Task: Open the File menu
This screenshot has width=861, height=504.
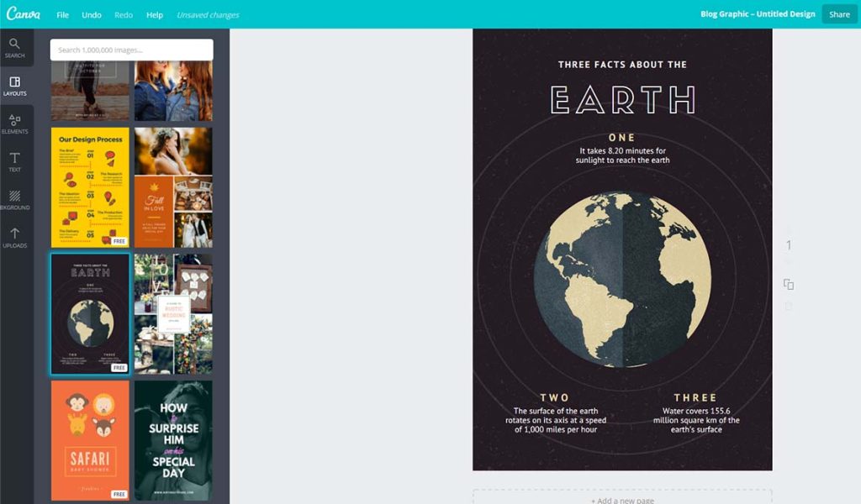Action: pos(62,15)
